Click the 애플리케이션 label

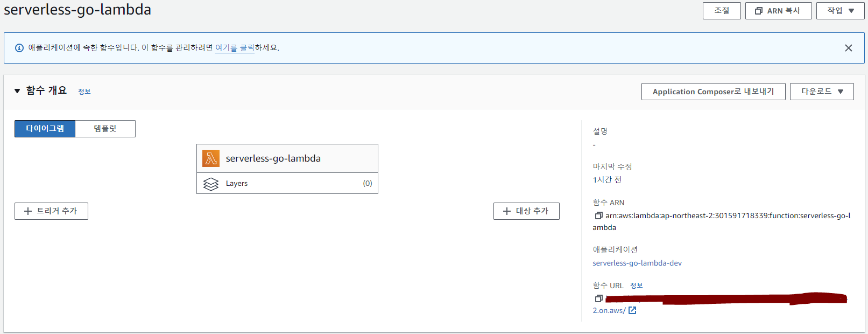tap(615, 250)
